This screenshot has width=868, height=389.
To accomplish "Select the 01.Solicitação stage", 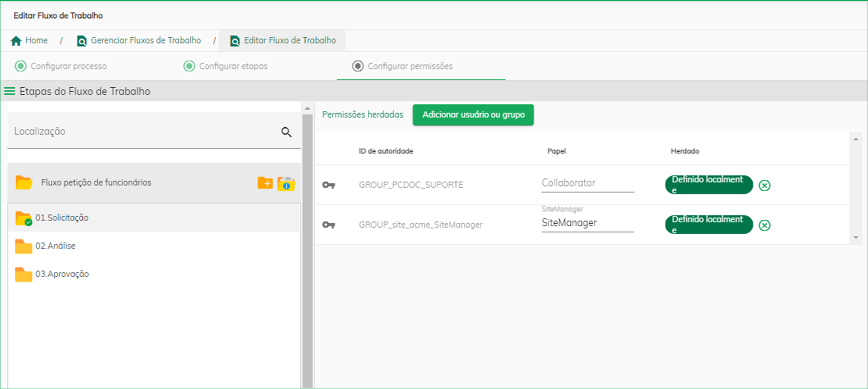I will point(154,218).
